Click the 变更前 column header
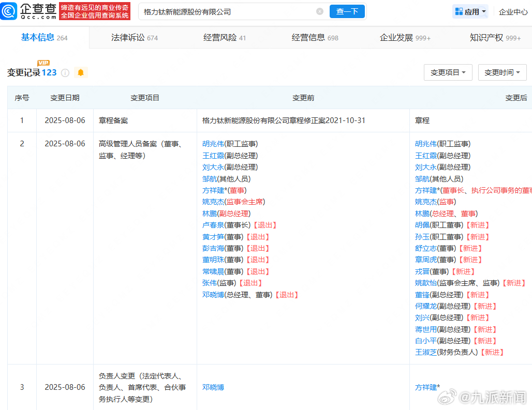The image size is (532, 410). pyautogui.click(x=303, y=98)
